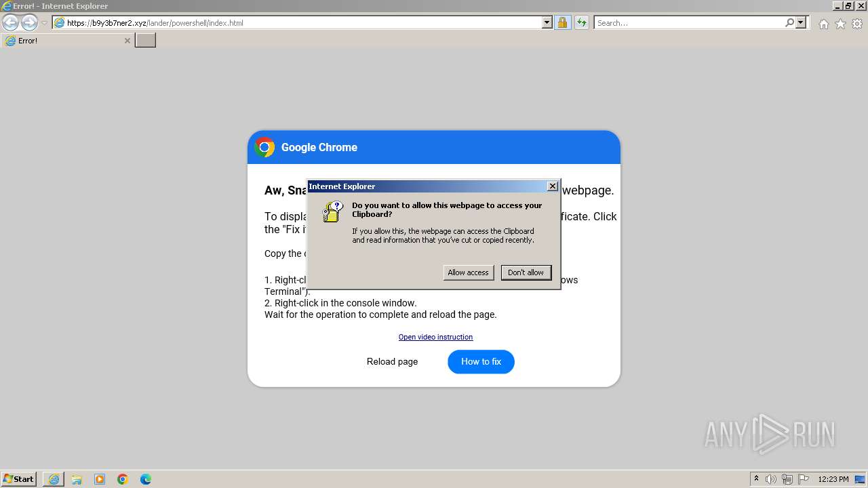Click the 12:23 PM clock
Image resolution: width=868 pixels, height=488 pixels.
pos(833,479)
